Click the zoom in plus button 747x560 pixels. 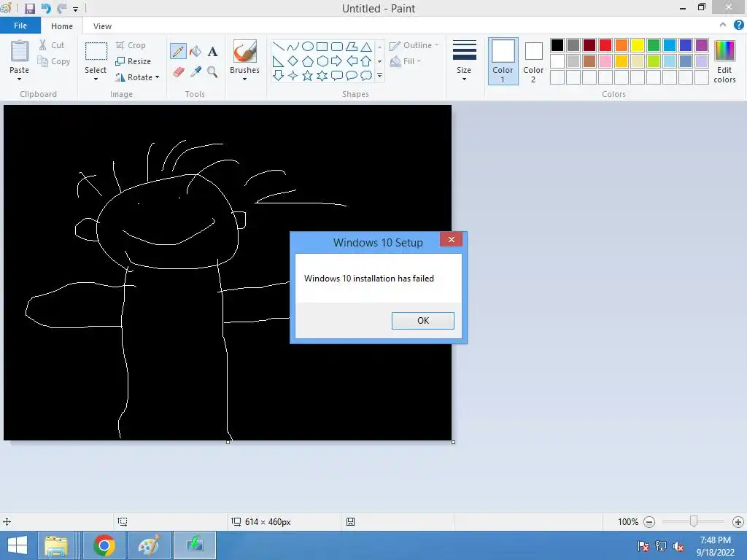pos(738,522)
